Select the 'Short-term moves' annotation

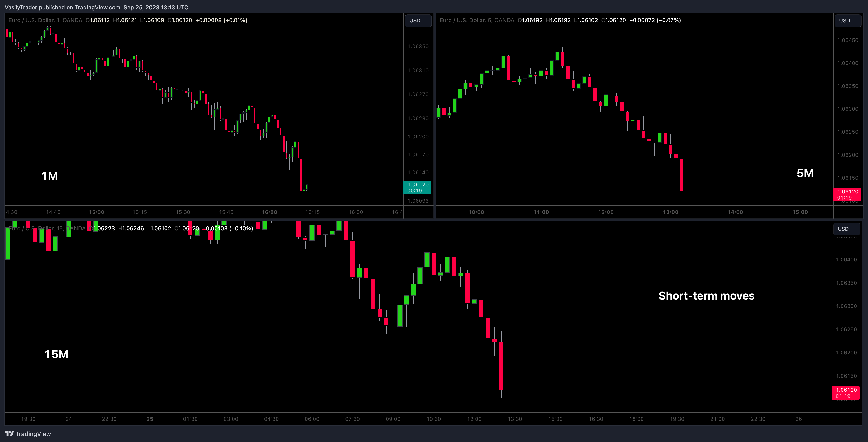[706, 296]
